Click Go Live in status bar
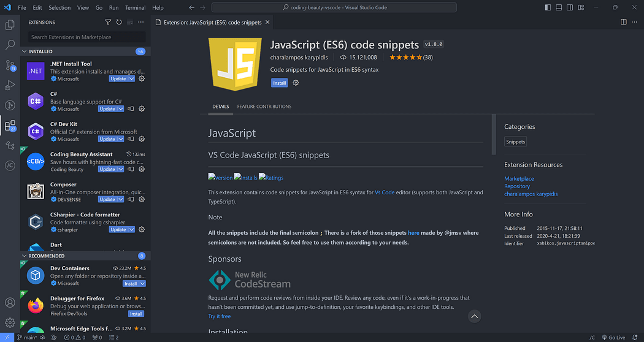 613,338
